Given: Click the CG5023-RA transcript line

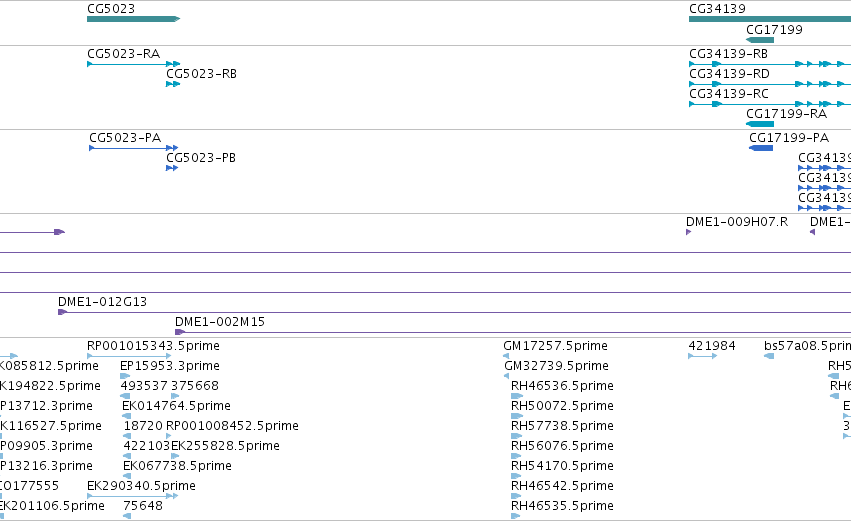Looking at the screenshot, I should point(133,64).
